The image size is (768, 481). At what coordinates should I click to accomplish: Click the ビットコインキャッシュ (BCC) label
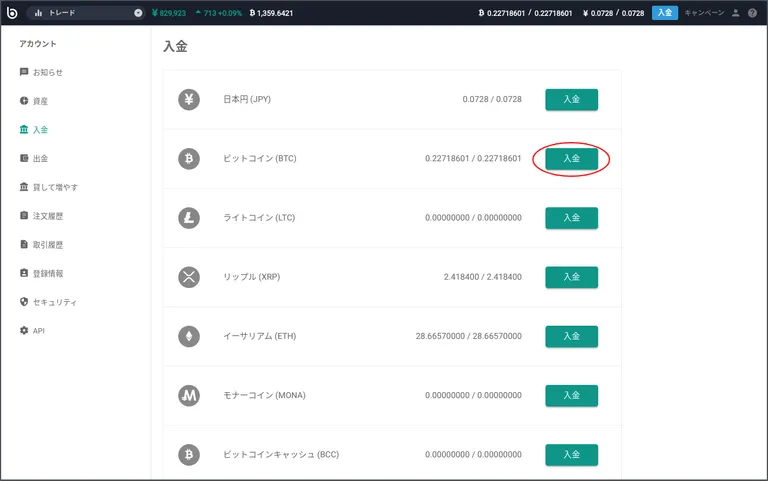pyautogui.click(x=281, y=455)
